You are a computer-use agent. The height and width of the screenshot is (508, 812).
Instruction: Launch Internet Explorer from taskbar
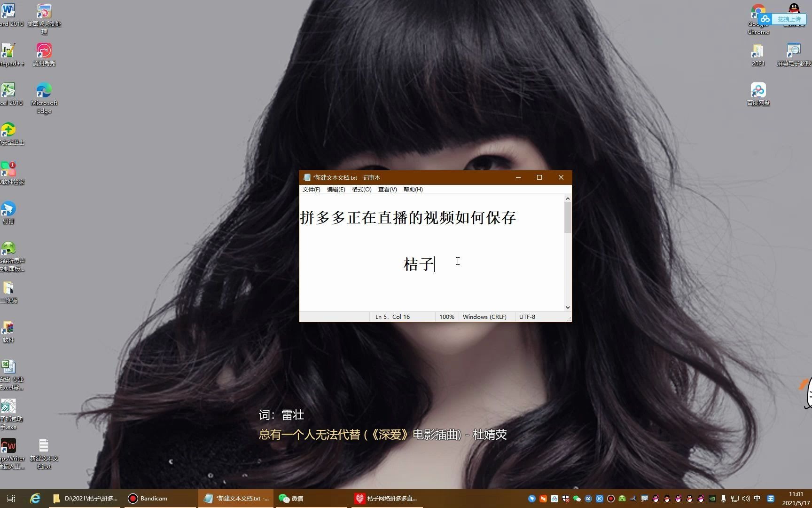click(x=35, y=499)
